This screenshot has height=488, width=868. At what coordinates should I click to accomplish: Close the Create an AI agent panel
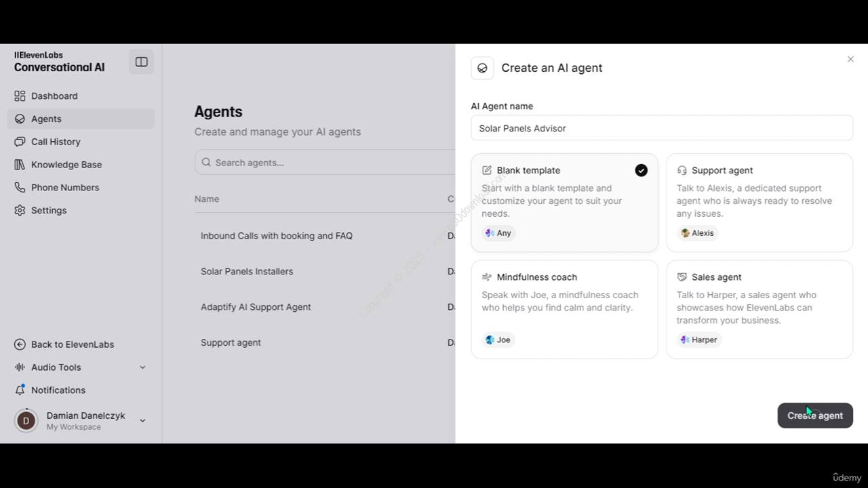(x=850, y=60)
